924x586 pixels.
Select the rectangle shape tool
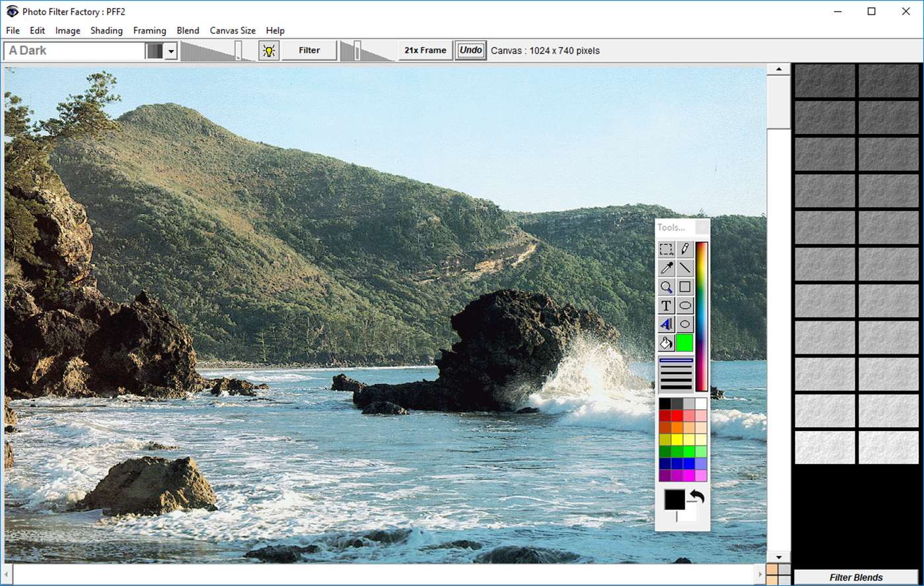[685, 287]
